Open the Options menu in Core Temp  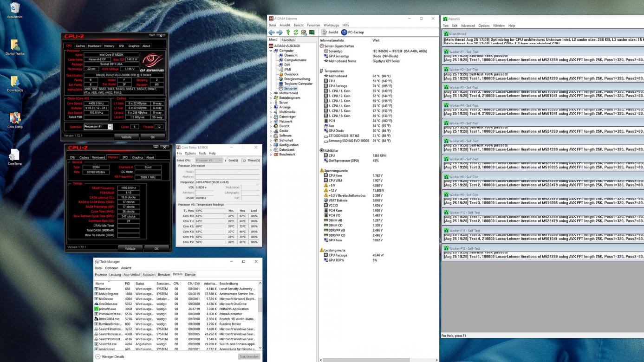(x=190, y=153)
